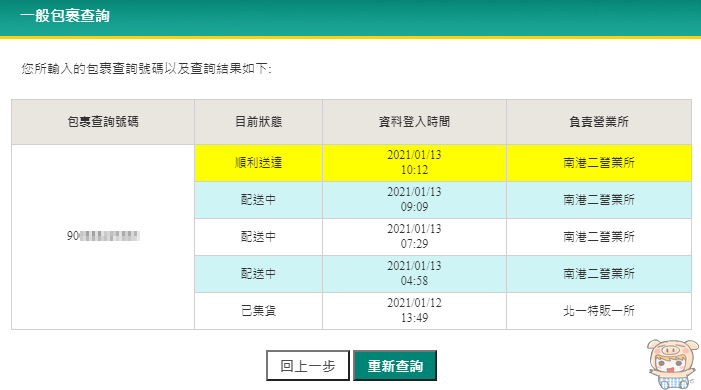701x390 pixels.
Task: Click the 南港二營業所 cell in the 07:29 row
Action: coord(599,237)
